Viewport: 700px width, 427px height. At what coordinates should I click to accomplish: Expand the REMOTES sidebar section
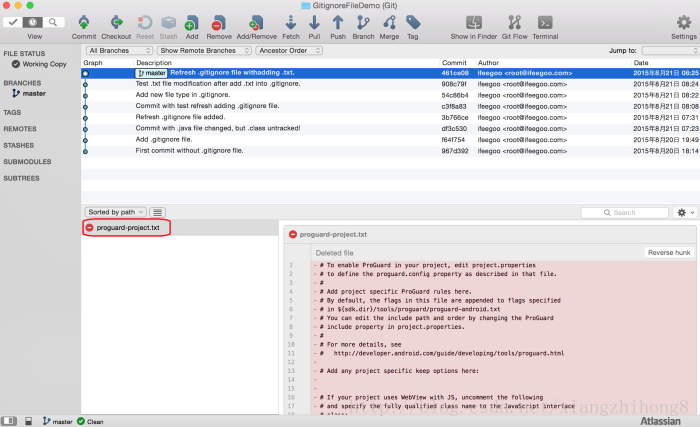point(20,129)
